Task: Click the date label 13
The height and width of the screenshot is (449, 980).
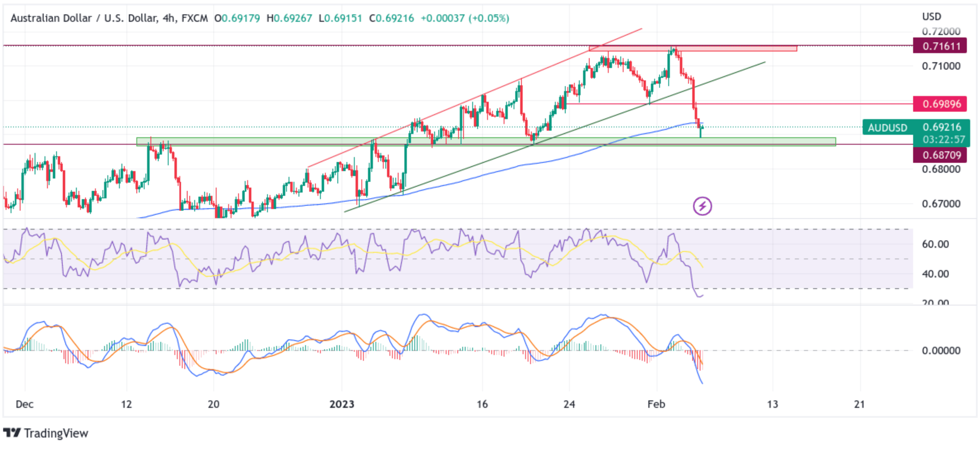Action: coord(772,404)
